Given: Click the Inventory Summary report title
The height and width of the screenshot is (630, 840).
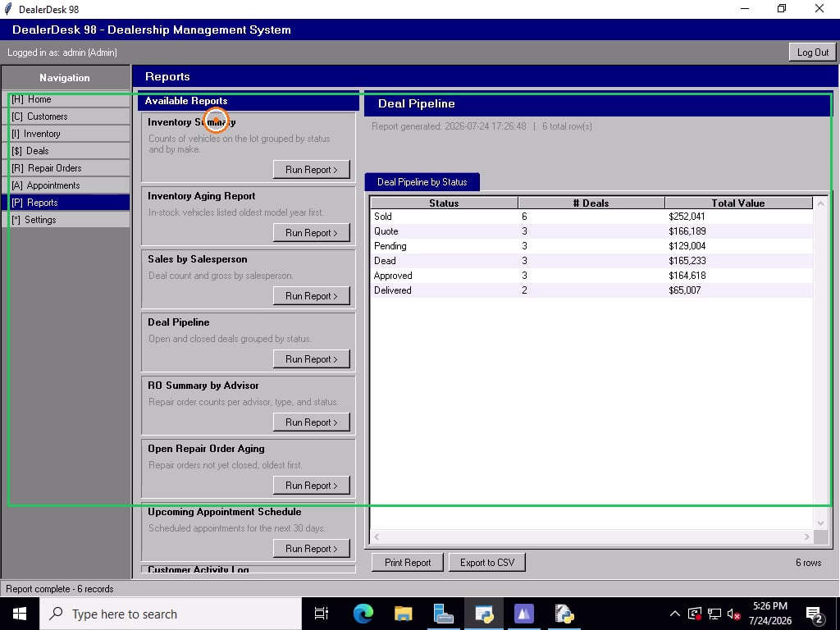Looking at the screenshot, I should coord(192,122).
